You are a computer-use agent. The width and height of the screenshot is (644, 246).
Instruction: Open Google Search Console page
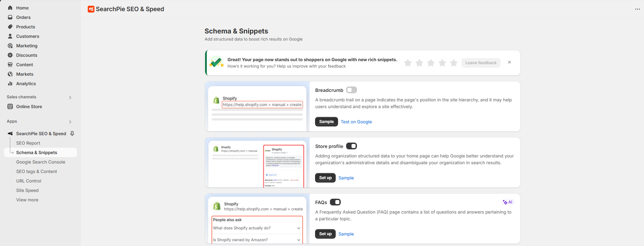point(41,162)
